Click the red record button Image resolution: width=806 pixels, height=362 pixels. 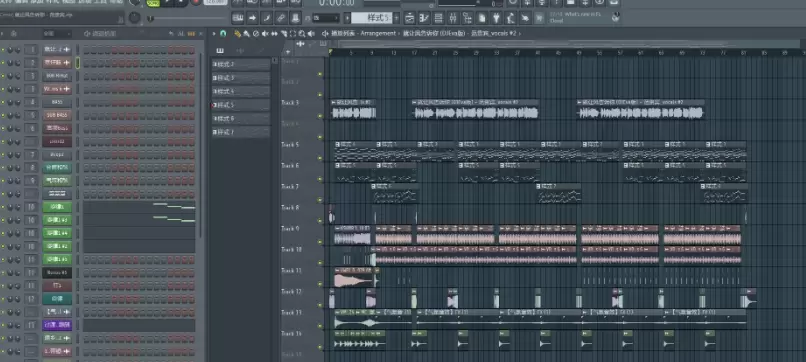coord(196,2)
